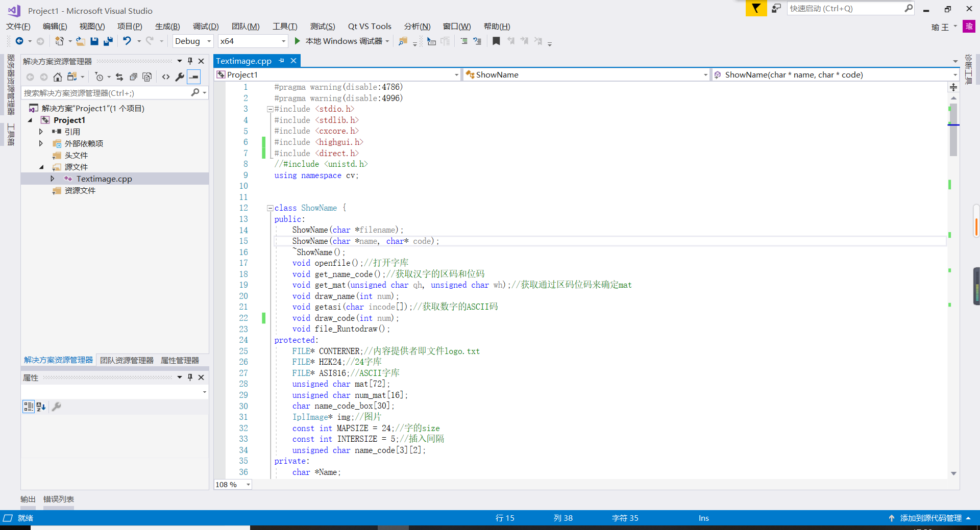Open the 调试(D) debug menu

206,27
